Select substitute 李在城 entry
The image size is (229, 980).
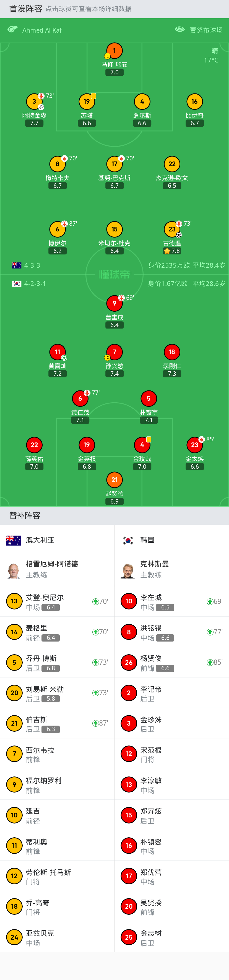click(171, 601)
